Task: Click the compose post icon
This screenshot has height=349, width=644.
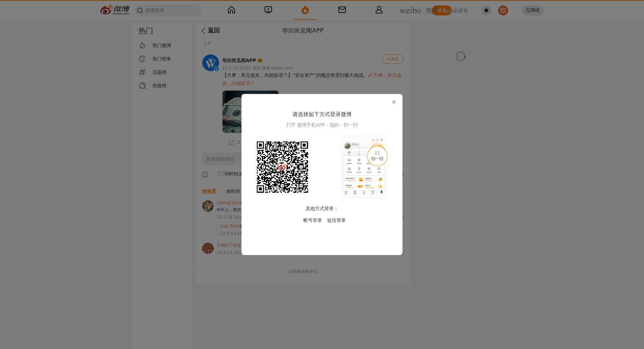Action: [503, 10]
